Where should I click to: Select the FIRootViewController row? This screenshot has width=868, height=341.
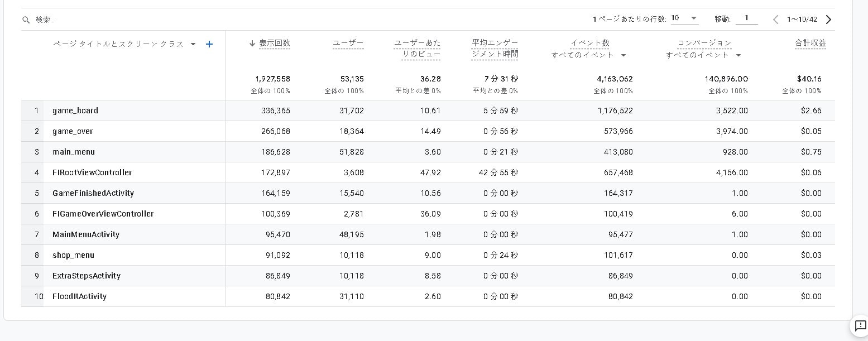[x=92, y=172]
